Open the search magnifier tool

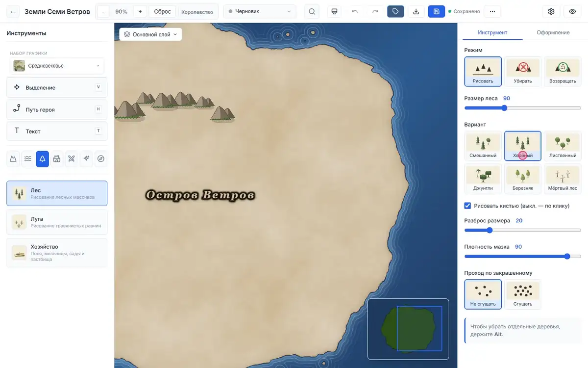(x=312, y=11)
